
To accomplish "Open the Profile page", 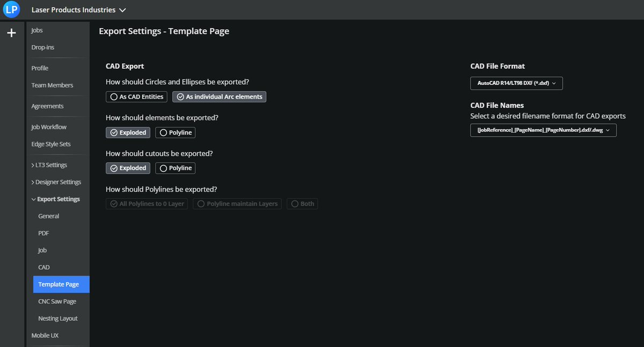I will click(40, 68).
